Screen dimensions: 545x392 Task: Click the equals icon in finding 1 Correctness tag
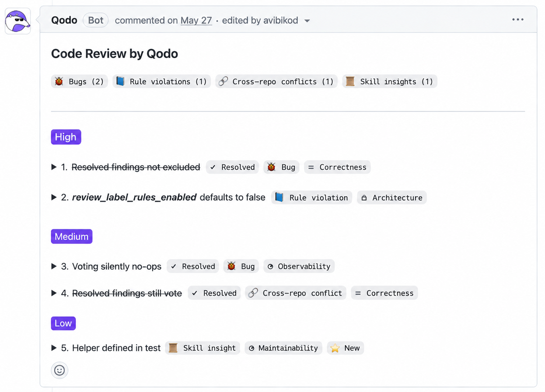[311, 167]
